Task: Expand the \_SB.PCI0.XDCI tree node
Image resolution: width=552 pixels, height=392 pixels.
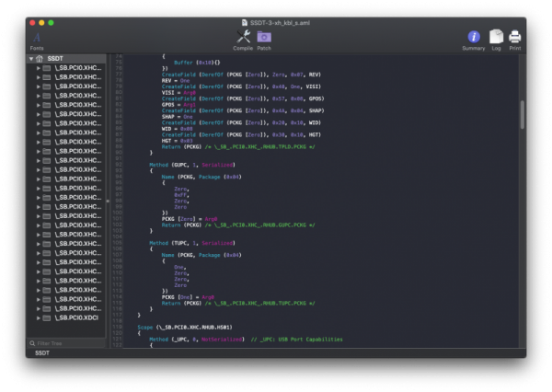Action: pyautogui.click(x=38, y=317)
